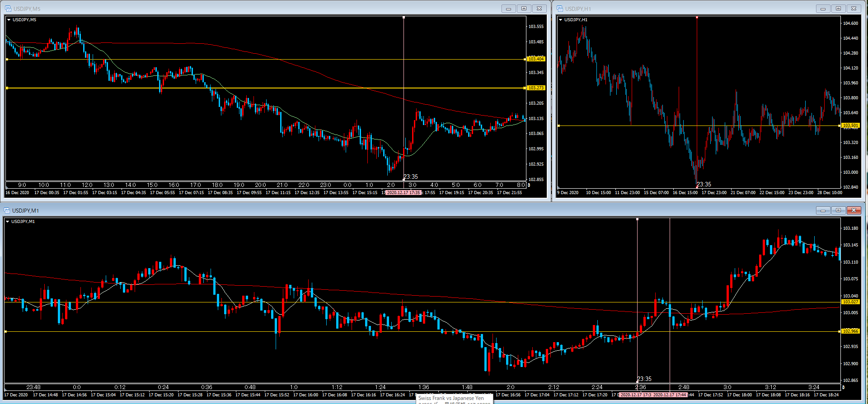Close the USDJPY,M1 chart window

(854, 210)
